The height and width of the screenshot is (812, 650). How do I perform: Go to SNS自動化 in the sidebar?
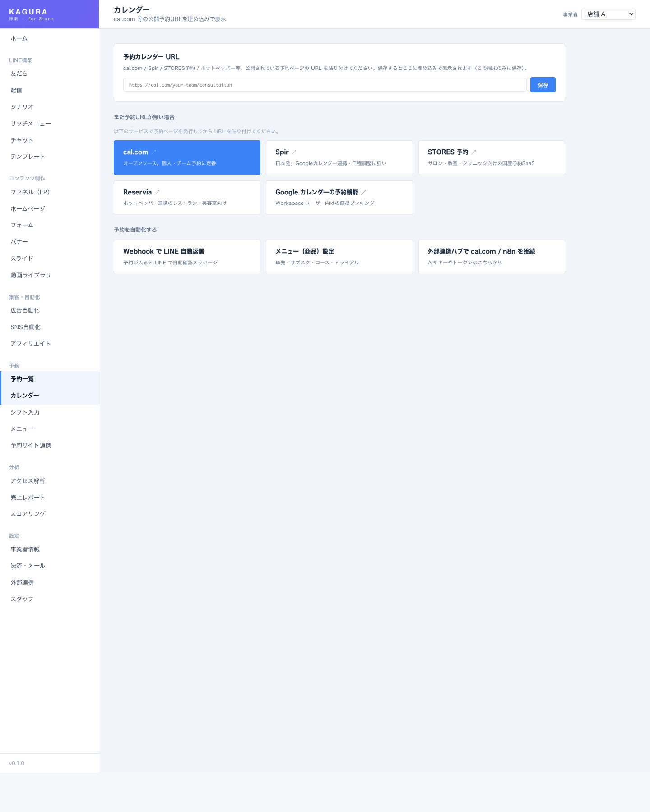coord(25,327)
